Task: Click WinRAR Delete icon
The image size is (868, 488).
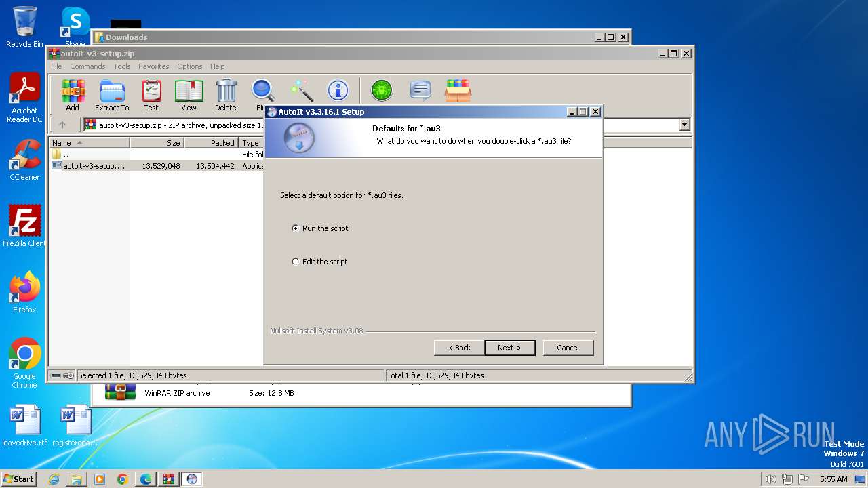Action: click(226, 95)
